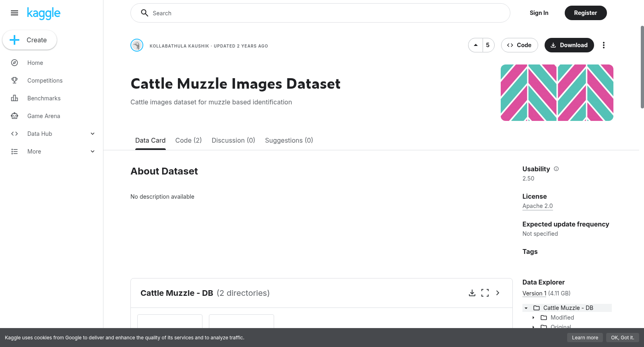Open the hamburger navigation menu
The width and height of the screenshot is (644, 347).
pyautogui.click(x=14, y=13)
